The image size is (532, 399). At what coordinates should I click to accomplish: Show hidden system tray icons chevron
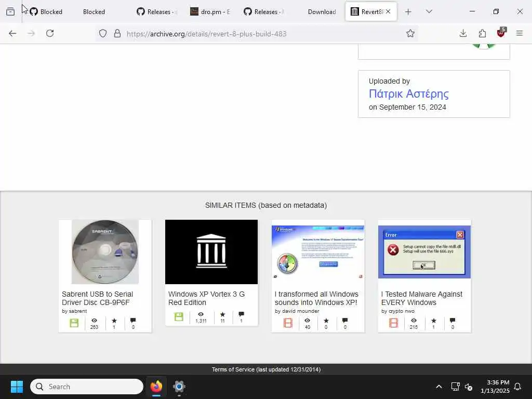438,387
